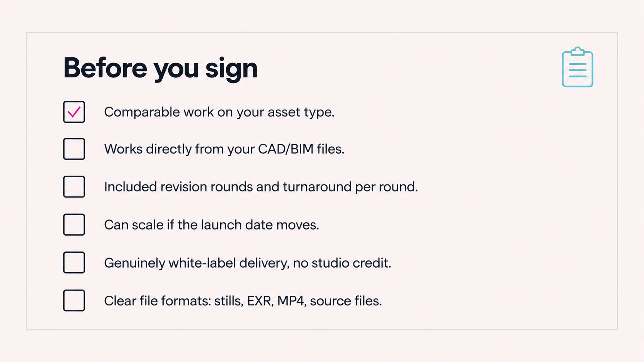Click the pink checkmark in first box
644x362 pixels.
click(x=74, y=112)
